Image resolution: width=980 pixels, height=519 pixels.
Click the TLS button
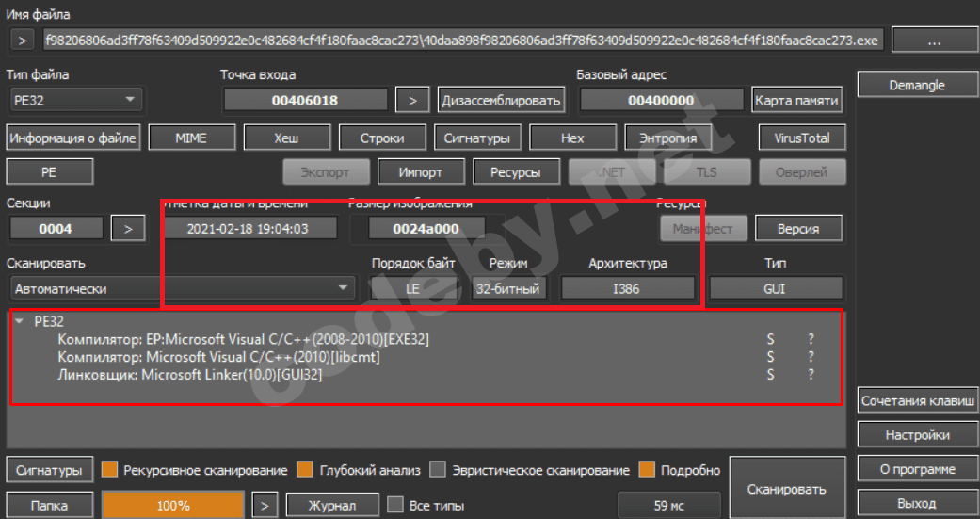706,171
